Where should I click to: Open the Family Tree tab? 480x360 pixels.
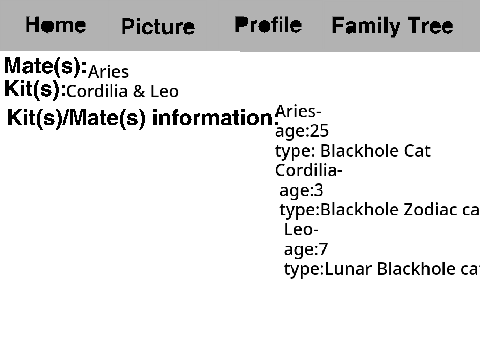tap(393, 26)
